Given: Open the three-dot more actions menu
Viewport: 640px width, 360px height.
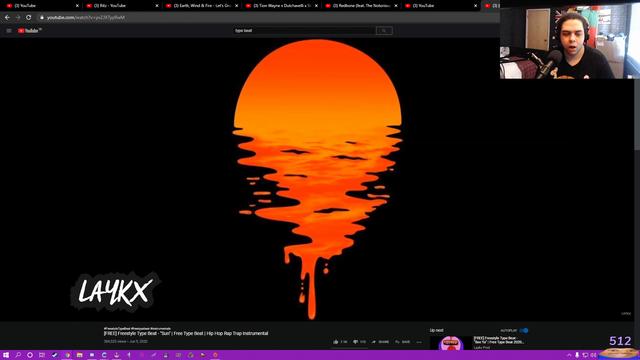Looking at the screenshot, I should tap(419, 342).
